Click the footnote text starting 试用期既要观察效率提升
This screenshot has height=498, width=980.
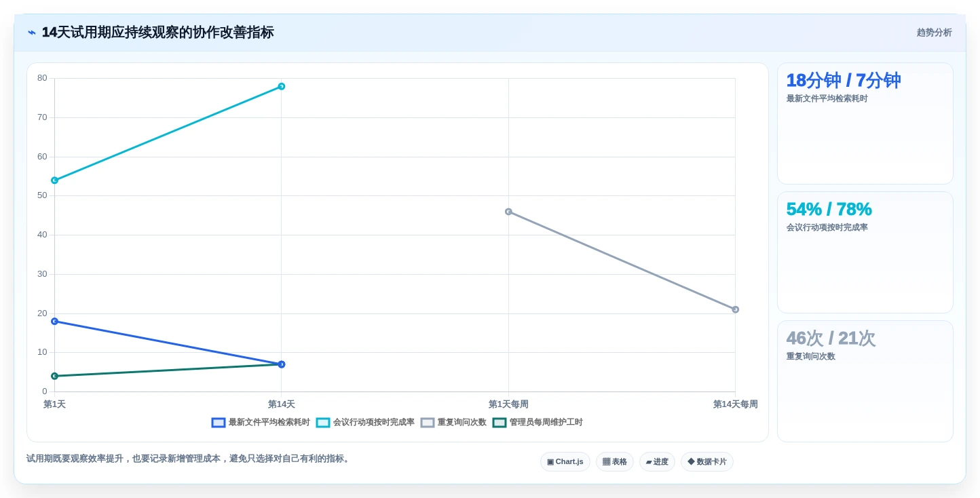(x=189, y=459)
